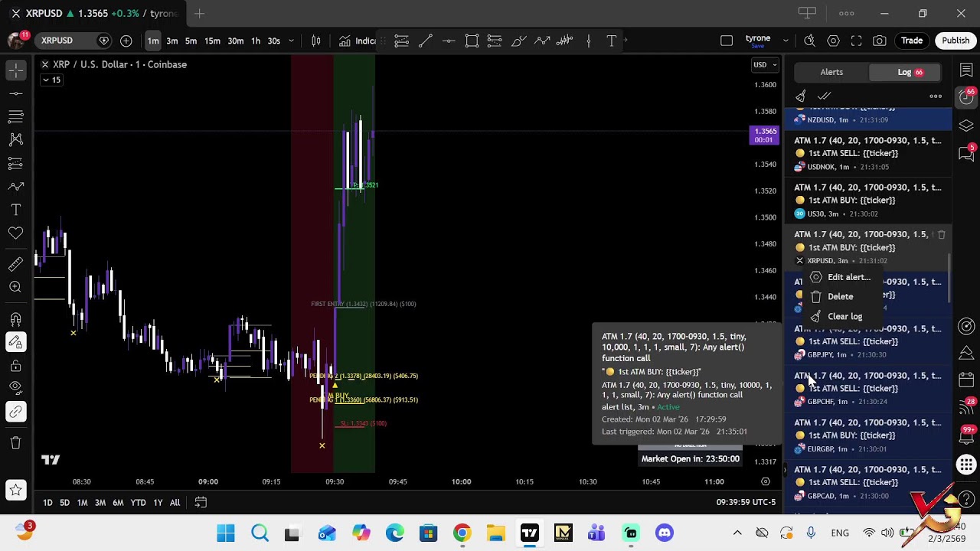The width and height of the screenshot is (980, 551).
Task: Toggle the drawings link button
Action: [x=15, y=412]
